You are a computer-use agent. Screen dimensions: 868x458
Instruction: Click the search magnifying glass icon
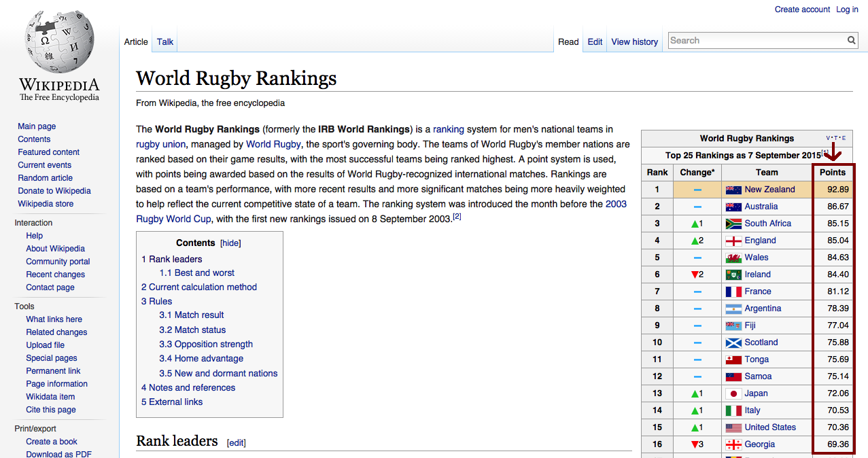[x=851, y=40]
